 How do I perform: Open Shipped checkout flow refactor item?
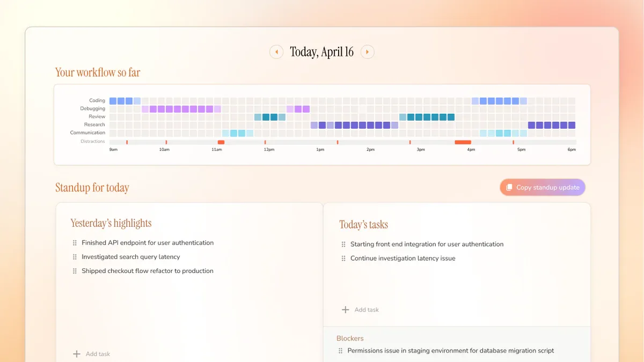coord(148,271)
